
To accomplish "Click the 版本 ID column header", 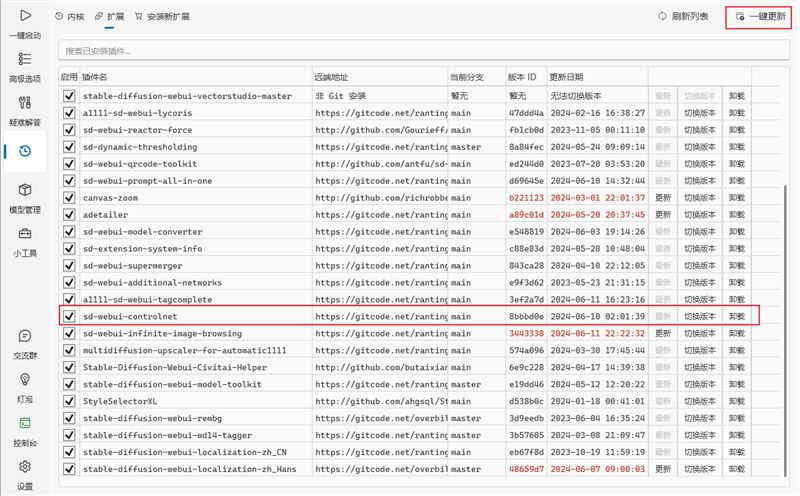I will (522, 77).
